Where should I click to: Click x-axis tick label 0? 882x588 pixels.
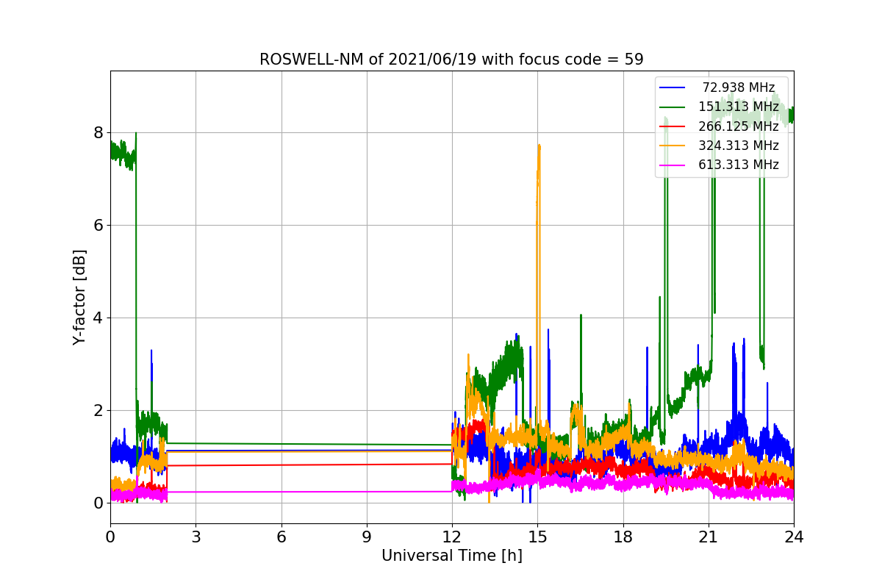(x=110, y=537)
